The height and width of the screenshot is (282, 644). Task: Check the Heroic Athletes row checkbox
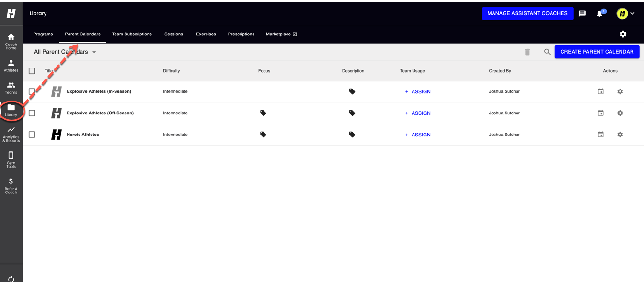point(32,135)
